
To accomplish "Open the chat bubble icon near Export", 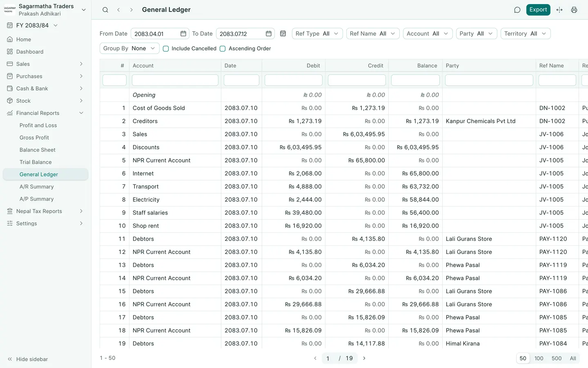I will click(517, 10).
